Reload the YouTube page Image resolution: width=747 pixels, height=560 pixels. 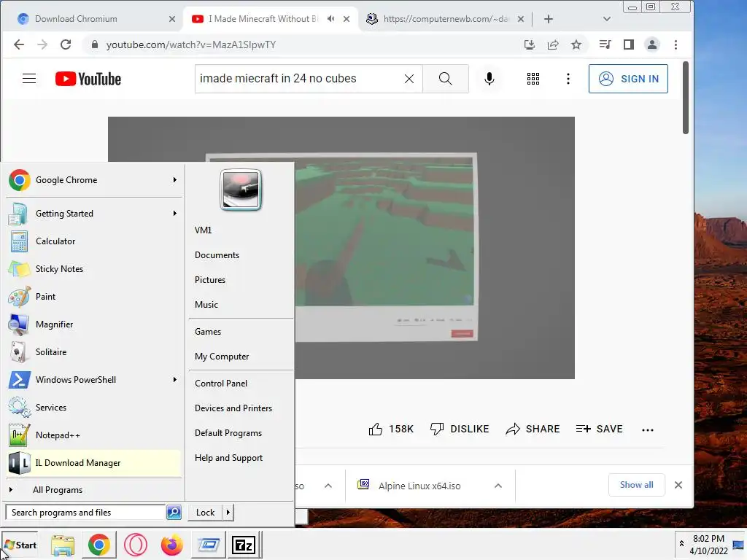click(66, 44)
